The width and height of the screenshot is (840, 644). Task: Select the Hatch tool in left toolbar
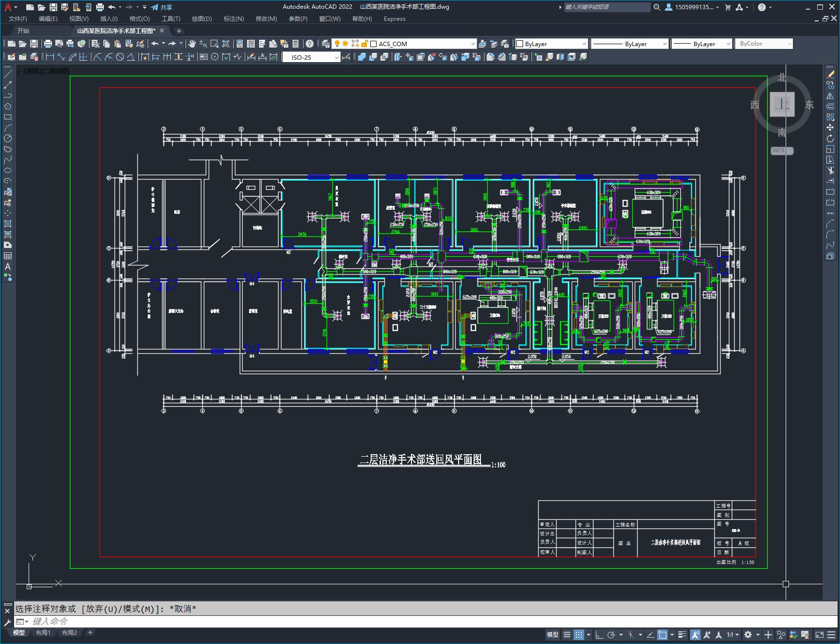tap(7, 224)
